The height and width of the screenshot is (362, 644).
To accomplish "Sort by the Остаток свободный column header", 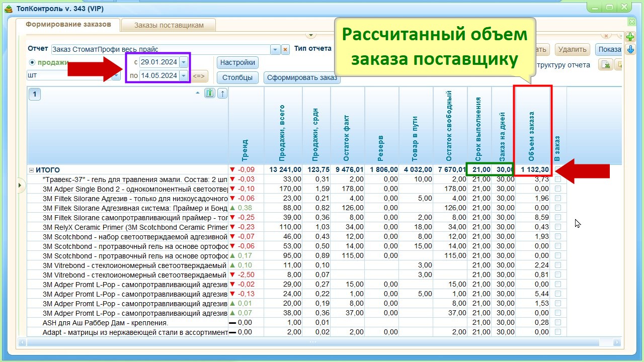I will [450, 125].
